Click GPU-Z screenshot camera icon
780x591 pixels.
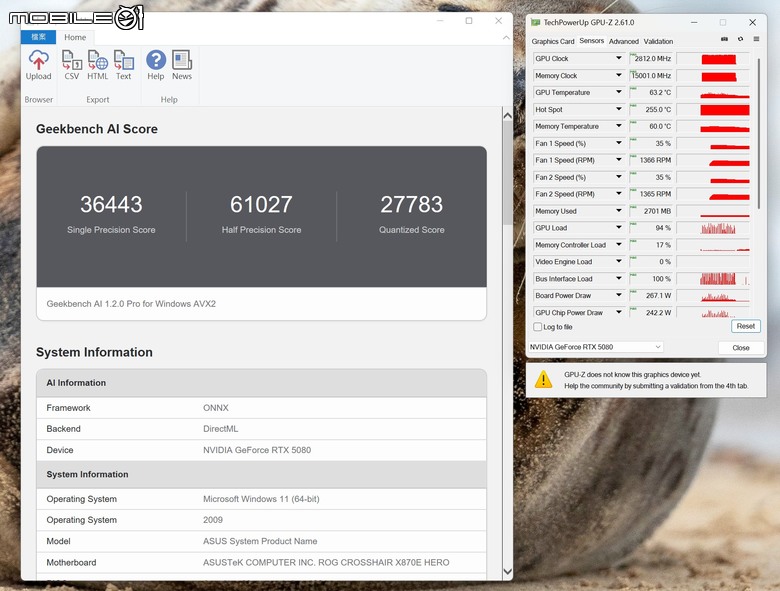pyautogui.click(x=724, y=39)
